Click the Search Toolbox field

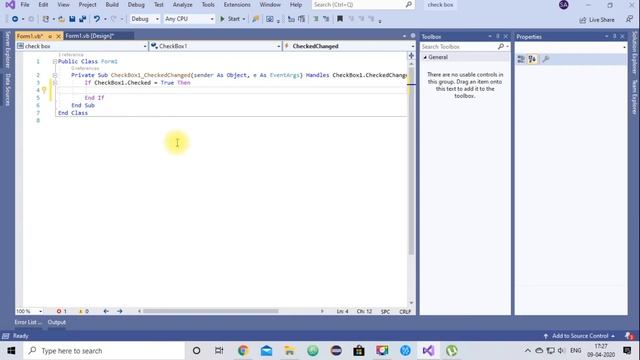pos(459,47)
